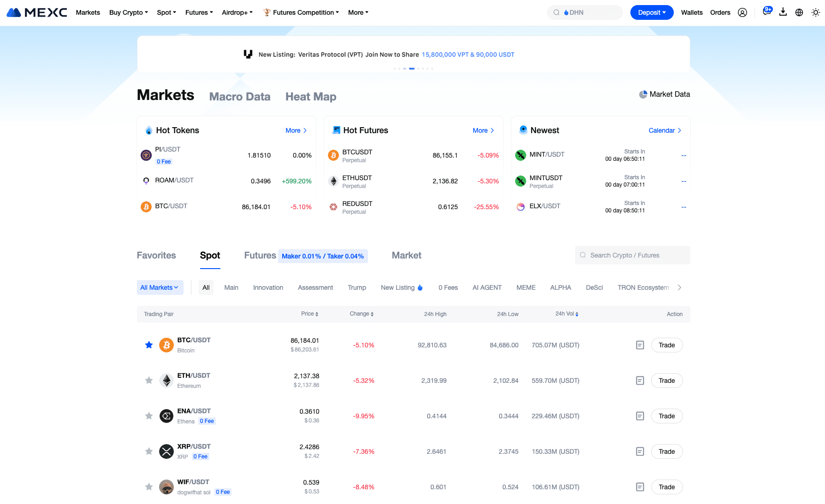Open the user profile icon
825x504 pixels.
742,12
